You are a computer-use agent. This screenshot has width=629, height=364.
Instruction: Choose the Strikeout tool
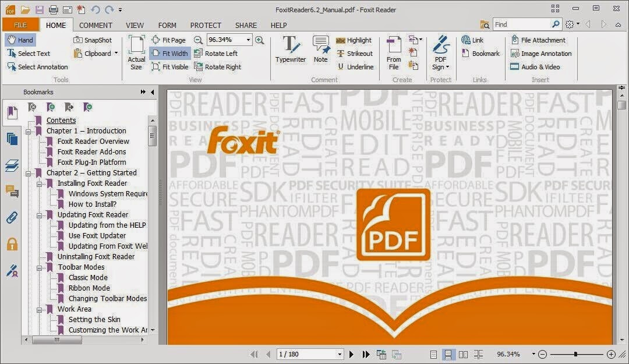pos(355,54)
